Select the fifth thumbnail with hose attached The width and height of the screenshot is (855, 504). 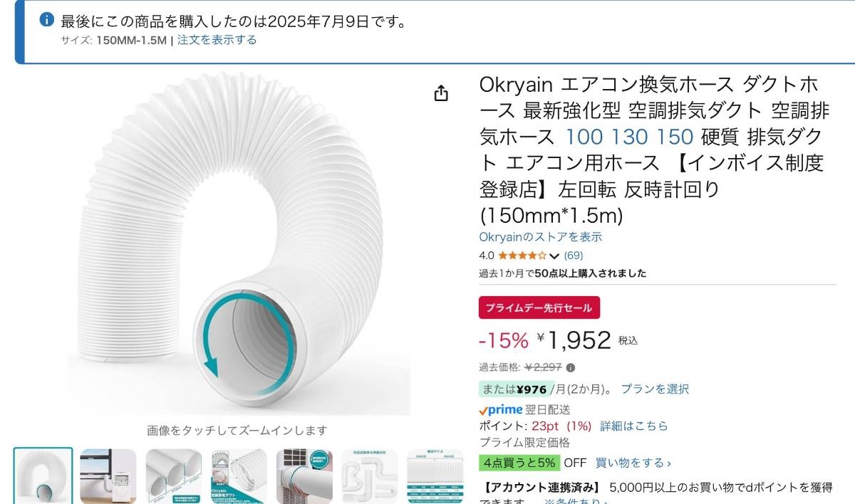tap(304, 476)
